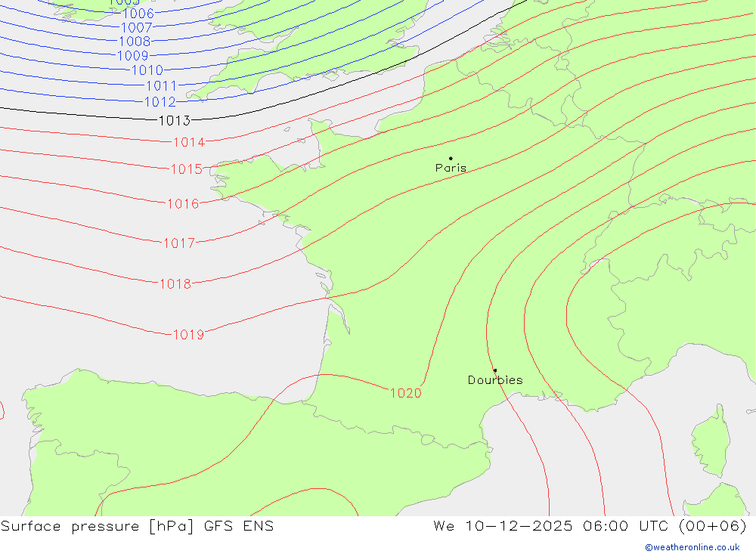Click the Surface pressure [hPa] GFS ENS caption
The width and height of the screenshot is (756, 554).
[x=137, y=526]
